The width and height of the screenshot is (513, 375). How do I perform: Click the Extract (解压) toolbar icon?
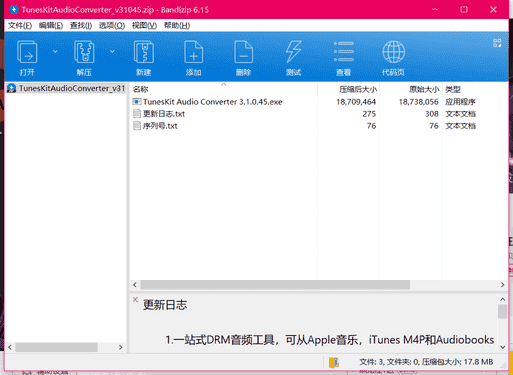coord(84,52)
